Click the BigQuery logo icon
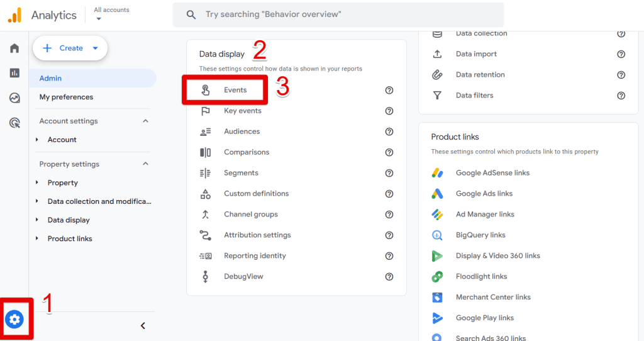 [x=438, y=235]
